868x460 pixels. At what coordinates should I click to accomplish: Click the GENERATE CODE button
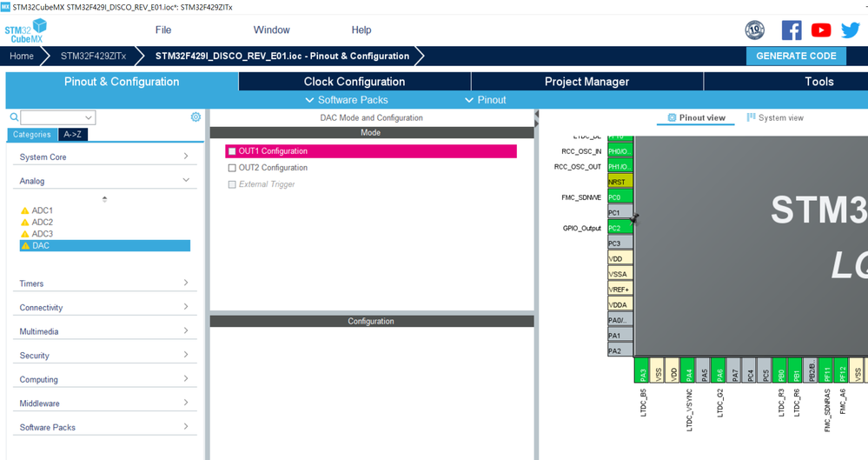796,56
